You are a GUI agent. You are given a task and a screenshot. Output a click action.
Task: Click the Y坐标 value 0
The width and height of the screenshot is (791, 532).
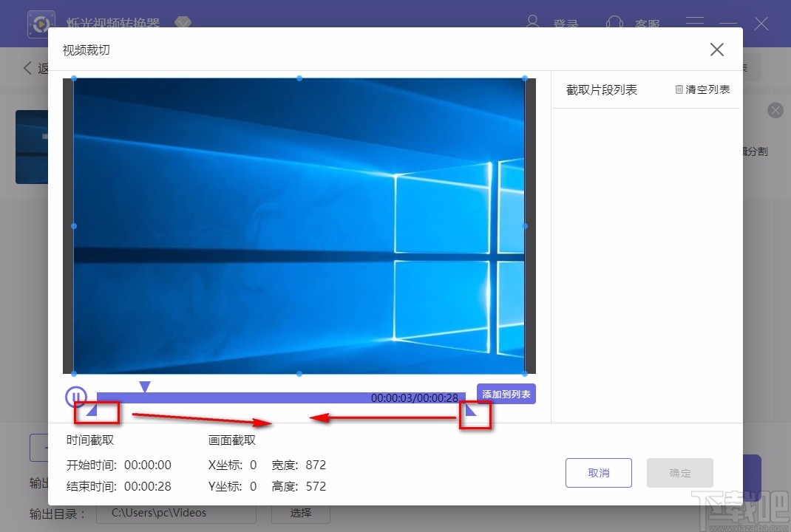click(x=254, y=487)
